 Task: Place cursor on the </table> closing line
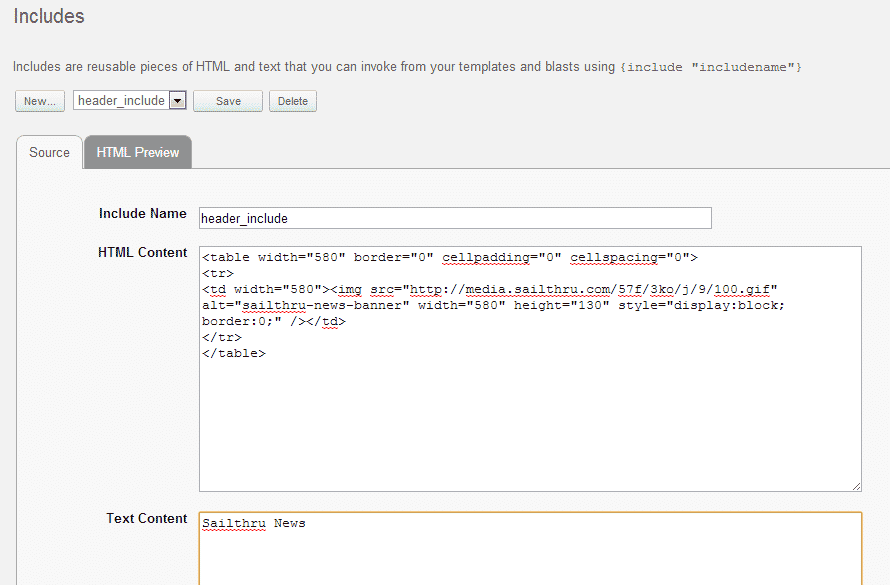[x=234, y=353]
